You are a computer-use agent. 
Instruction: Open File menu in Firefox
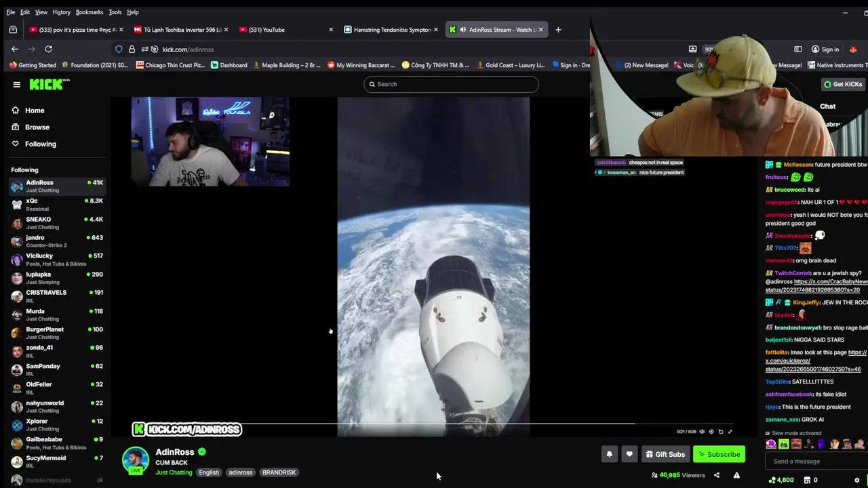[x=10, y=12]
